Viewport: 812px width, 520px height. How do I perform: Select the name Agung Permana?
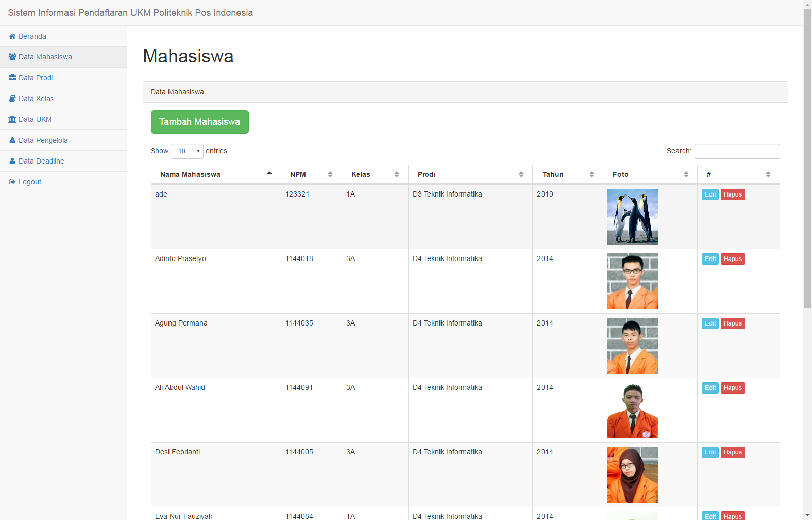[x=181, y=323]
